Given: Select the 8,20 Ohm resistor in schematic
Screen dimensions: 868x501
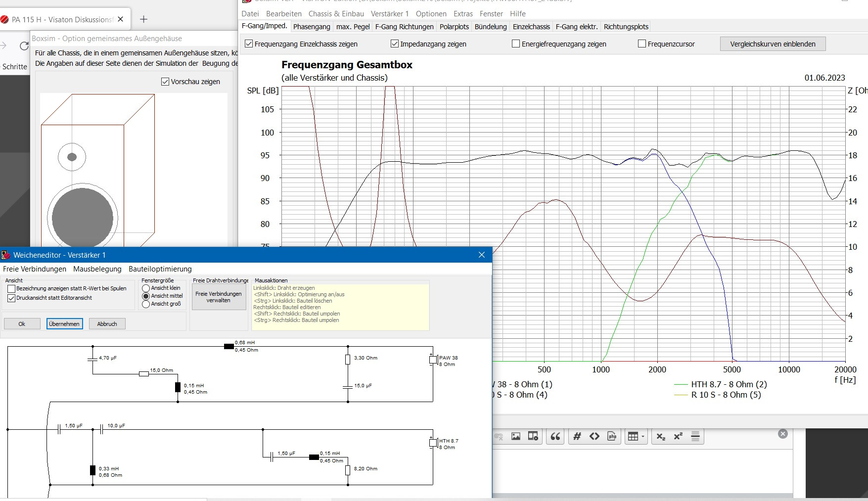Looking at the screenshot, I should tap(348, 470).
